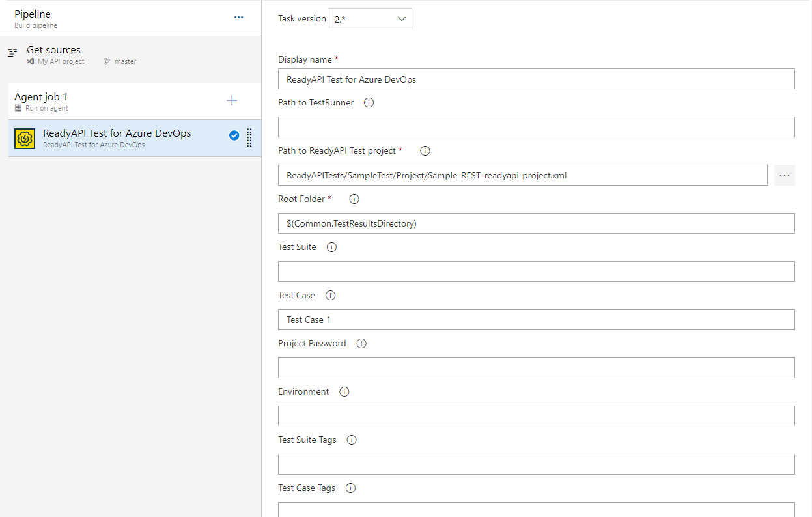Click the Path to TestRunner input field
This screenshot has width=812, height=517.
pyautogui.click(x=537, y=127)
